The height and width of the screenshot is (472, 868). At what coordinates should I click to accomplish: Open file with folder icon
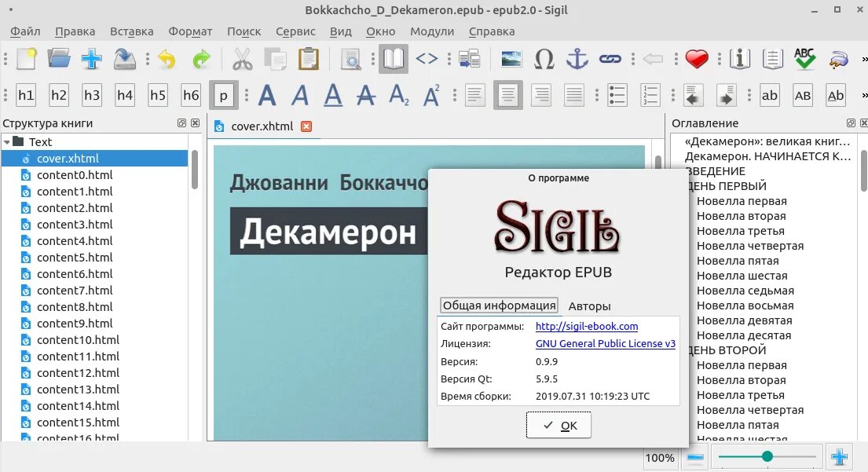59,59
